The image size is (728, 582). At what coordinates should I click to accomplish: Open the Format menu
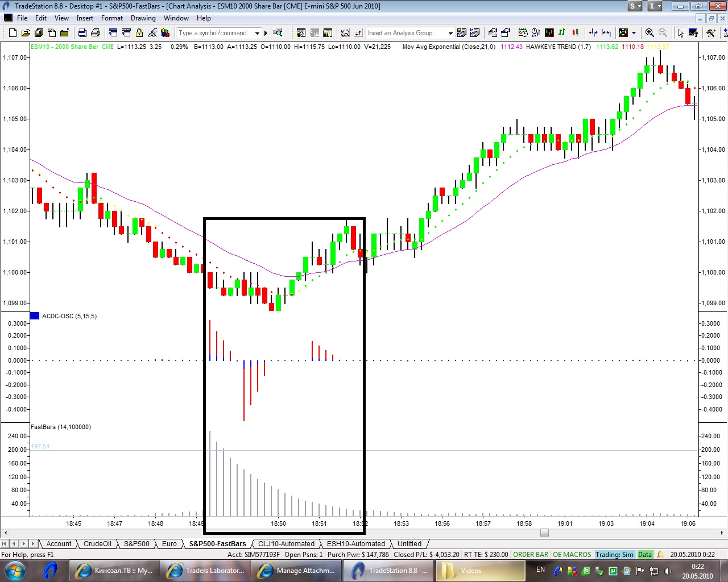coord(112,18)
